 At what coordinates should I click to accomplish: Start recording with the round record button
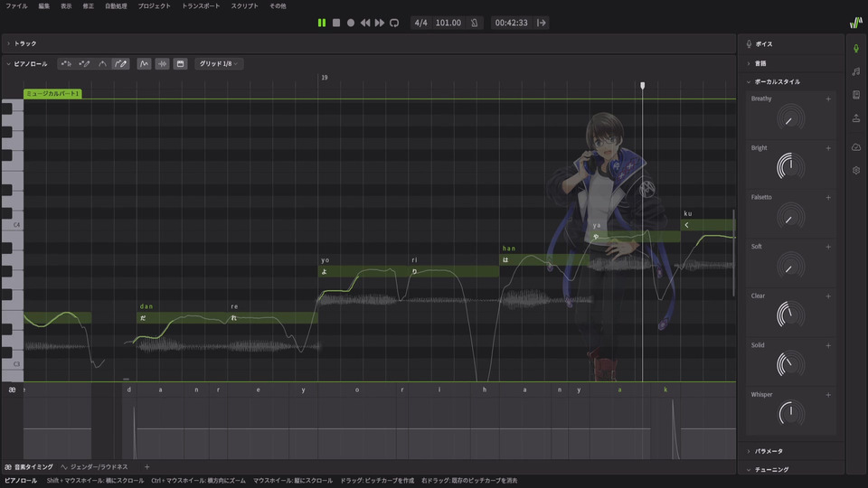[351, 23]
